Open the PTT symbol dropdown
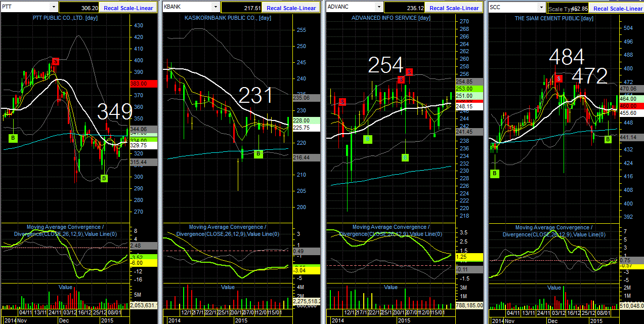 tap(54, 8)
